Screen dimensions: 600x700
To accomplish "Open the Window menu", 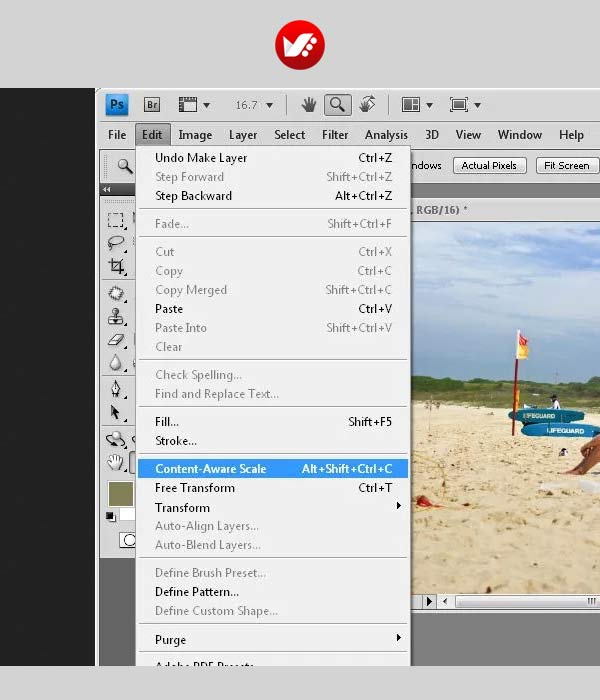I will point(520,135).
